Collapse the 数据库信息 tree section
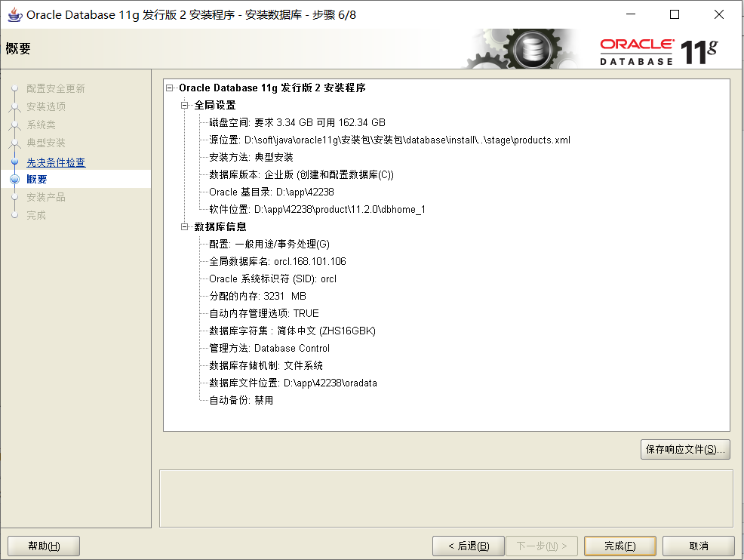 click(185, 227)
